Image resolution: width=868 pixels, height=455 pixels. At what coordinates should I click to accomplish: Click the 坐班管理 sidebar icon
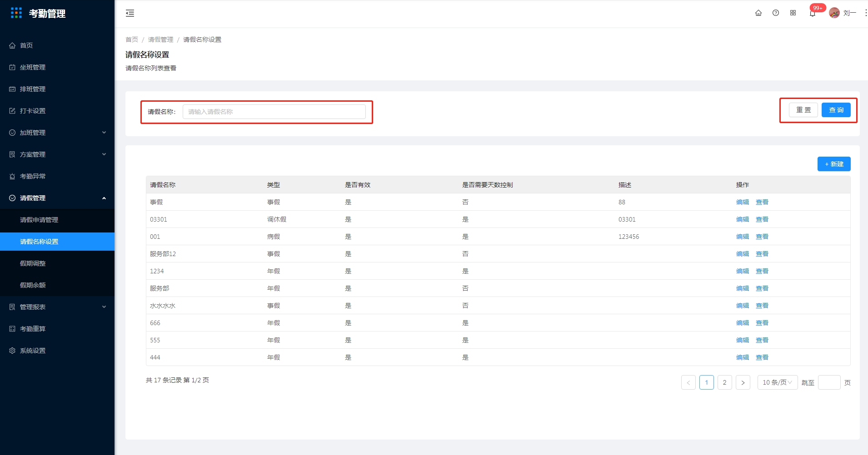[12, 67]
